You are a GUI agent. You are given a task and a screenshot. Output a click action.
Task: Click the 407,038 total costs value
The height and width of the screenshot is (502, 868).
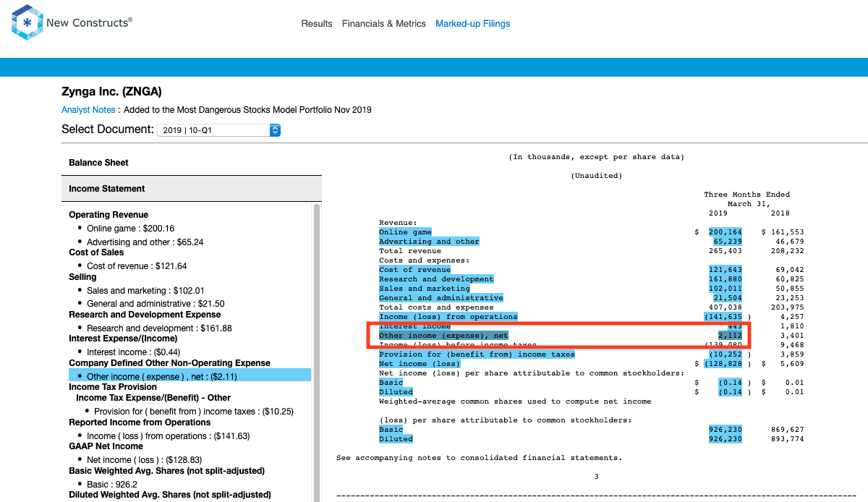[x=726, y=307]
